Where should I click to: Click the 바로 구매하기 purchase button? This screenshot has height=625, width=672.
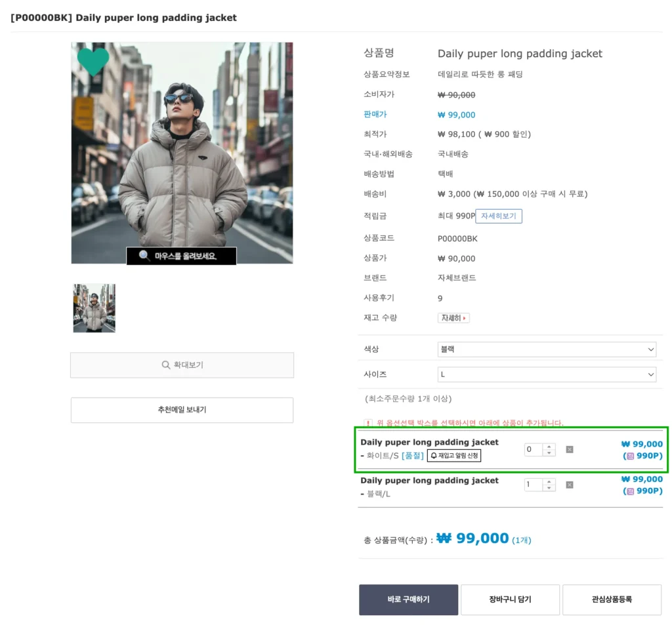408,599
